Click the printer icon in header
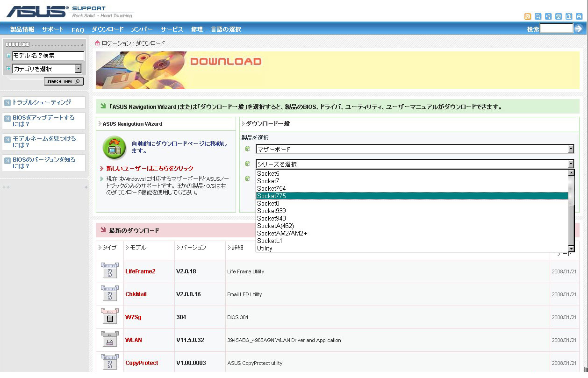This screenshot has width=588, height=378. click(x=579, y=16)
